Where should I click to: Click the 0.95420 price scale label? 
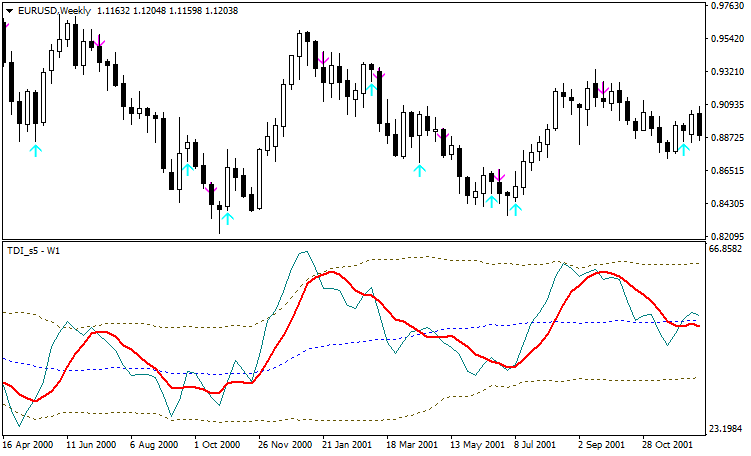coord(727,39)
